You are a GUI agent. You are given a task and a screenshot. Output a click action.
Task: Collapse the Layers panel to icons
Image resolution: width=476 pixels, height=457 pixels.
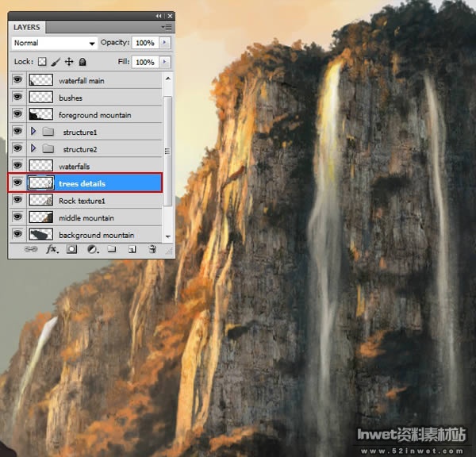coord(159,16)
